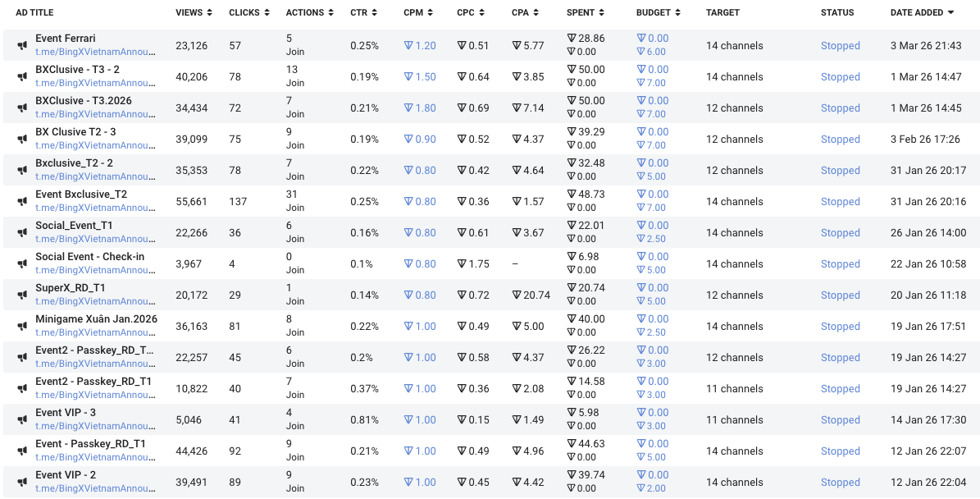Viewport: 980px width, 499px height.
Task: Click megaphone icon for Minigame Xuân Jan.2026
Action: coord(22,327)
